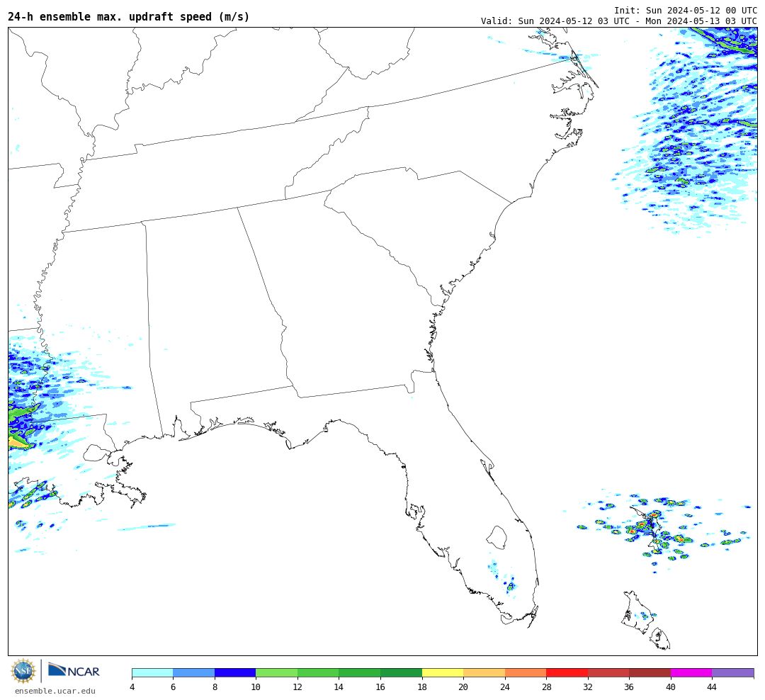This screenshot has height=700, width=765.
Task: Click the colorbar label '20'
Action: (463, 687)
